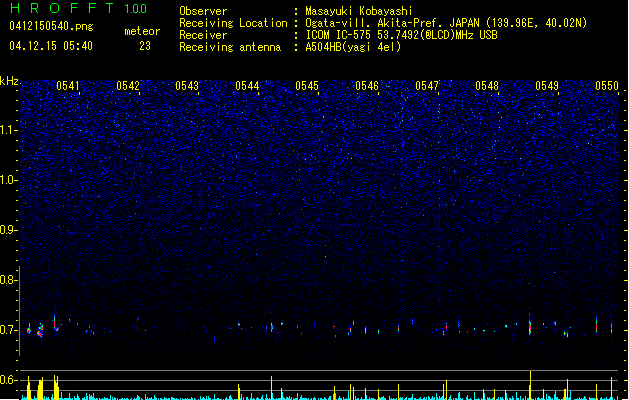
Task: Click the 0548 time marker
Action: pos(487,86)
